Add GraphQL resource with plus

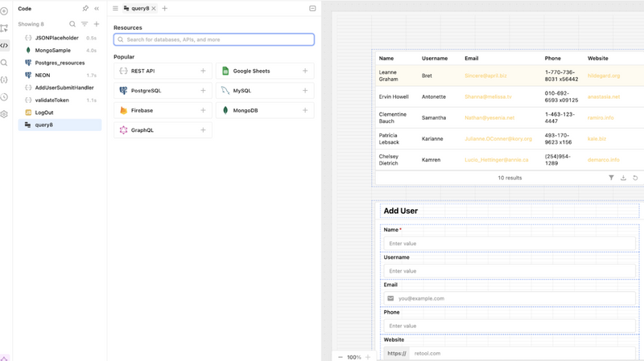203,130
